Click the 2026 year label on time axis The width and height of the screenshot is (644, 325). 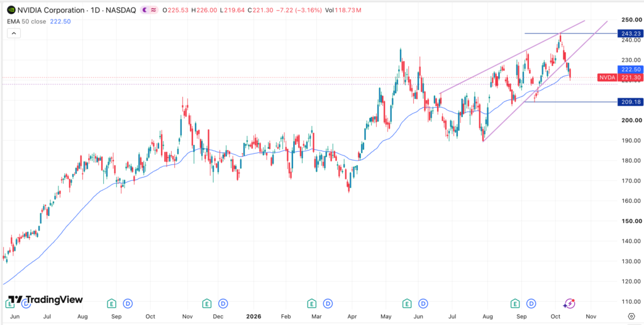(x=253, y=317)
